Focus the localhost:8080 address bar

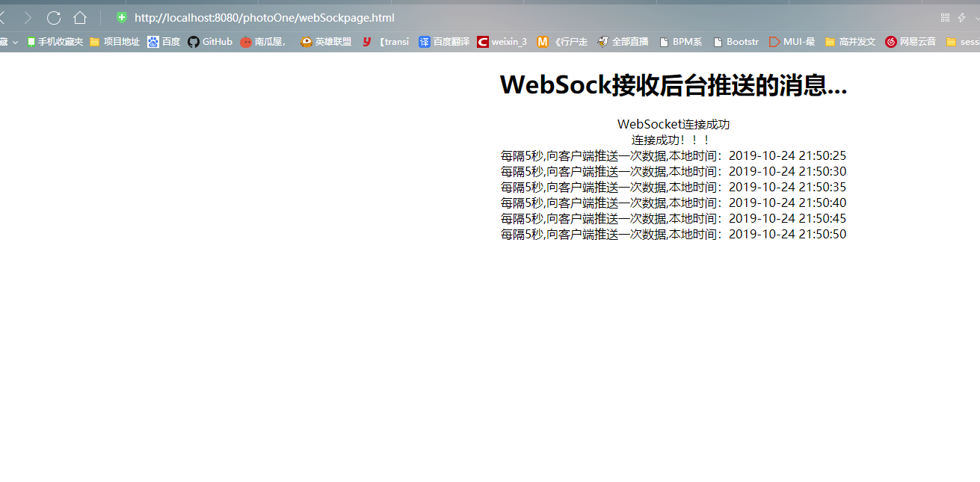[265, 18]
